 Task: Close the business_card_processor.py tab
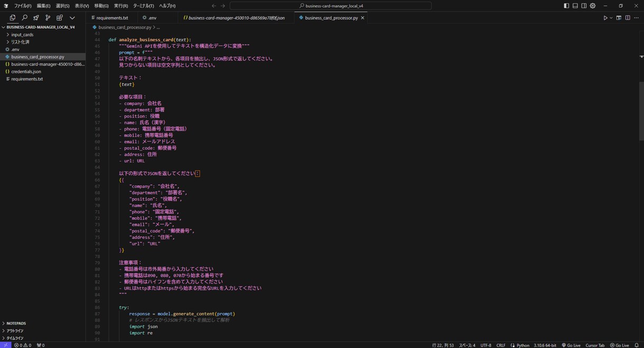click(x=363, y=18)
